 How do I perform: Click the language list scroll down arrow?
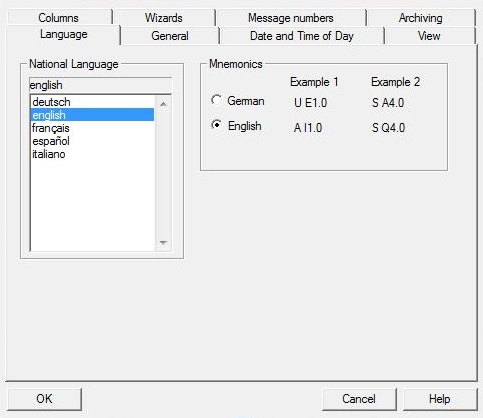(163, 242)
